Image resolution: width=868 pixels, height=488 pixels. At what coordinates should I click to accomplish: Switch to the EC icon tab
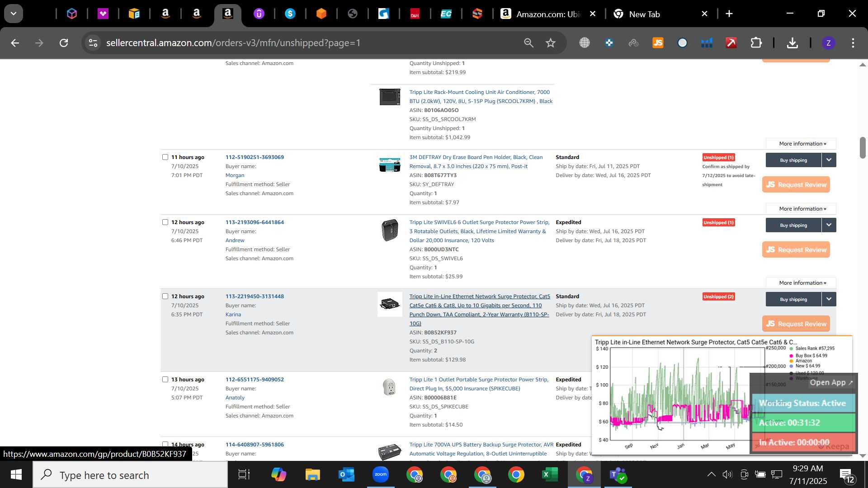[446, 14]
